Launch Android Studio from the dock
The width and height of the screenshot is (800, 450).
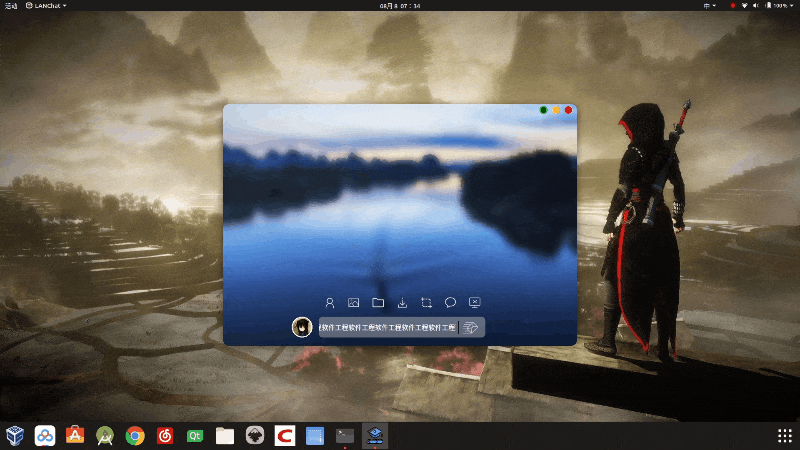[105, 436]
